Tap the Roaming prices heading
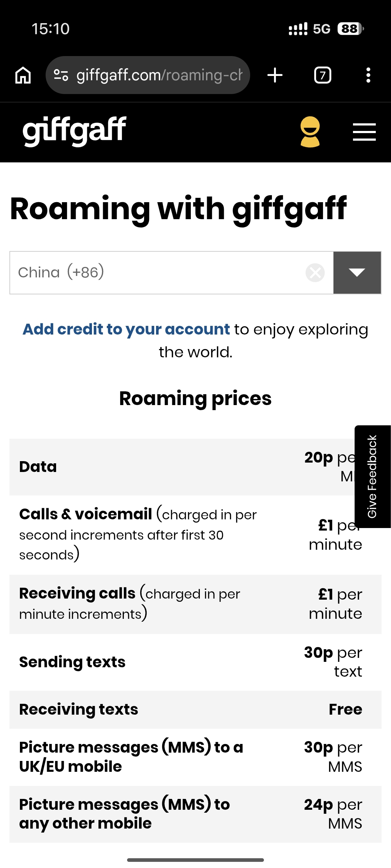This screenshot has width=391, height=868. [195, 399]
